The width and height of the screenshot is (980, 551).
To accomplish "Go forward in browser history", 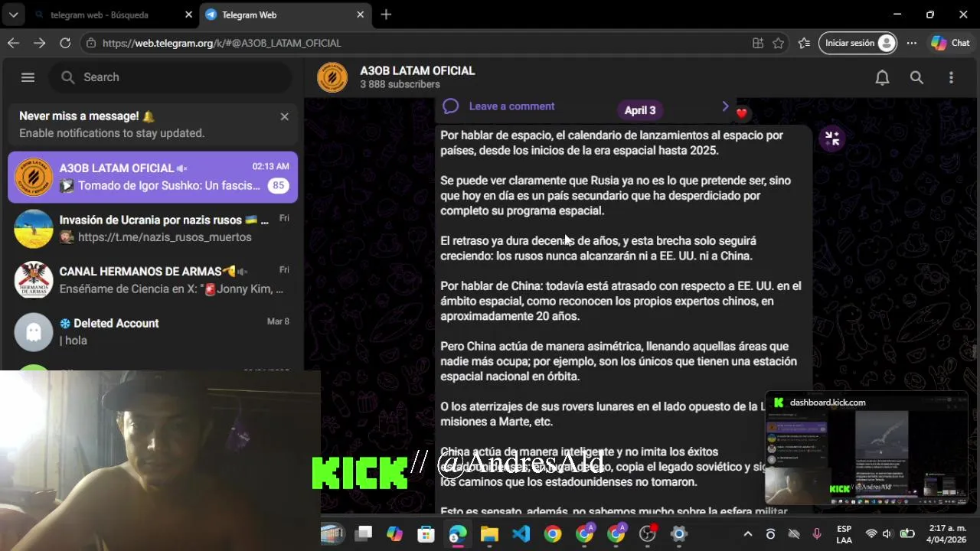I will coord(39,43).
